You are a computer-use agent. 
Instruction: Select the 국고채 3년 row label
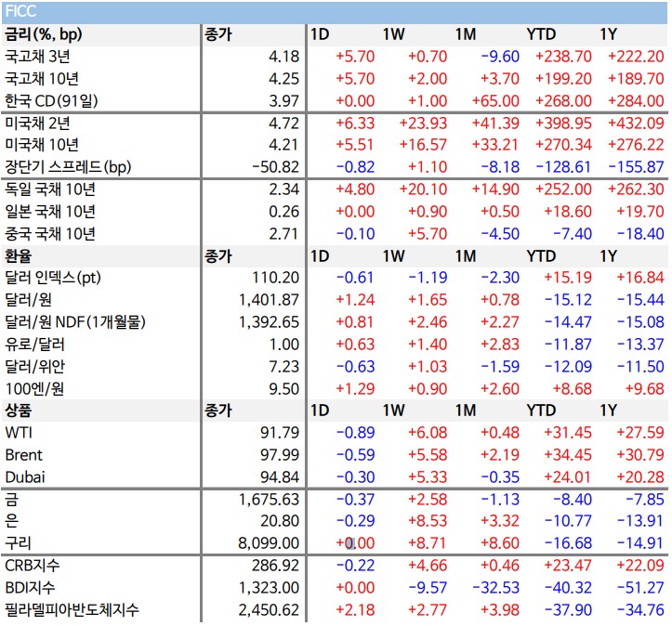click(37, 57)
